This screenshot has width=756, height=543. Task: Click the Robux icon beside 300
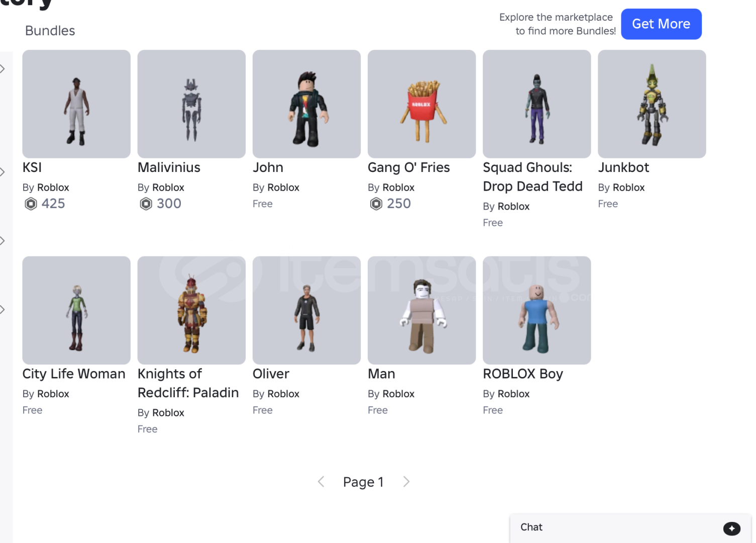point(146,204)
